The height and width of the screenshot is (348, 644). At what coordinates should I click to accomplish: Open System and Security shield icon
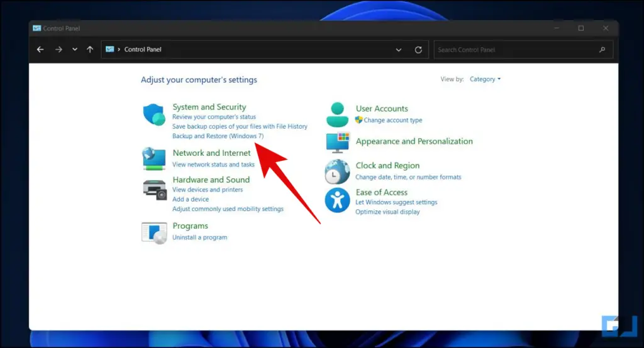[154, 114]
